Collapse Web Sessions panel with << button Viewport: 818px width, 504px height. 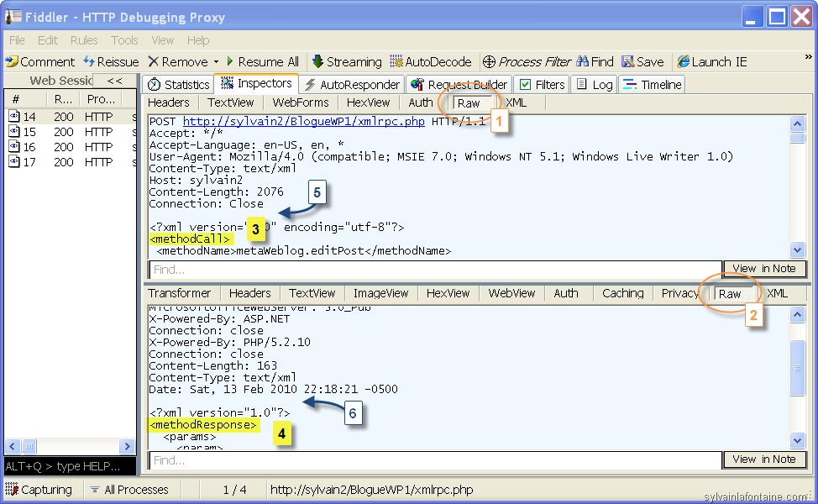click(115, 81)
